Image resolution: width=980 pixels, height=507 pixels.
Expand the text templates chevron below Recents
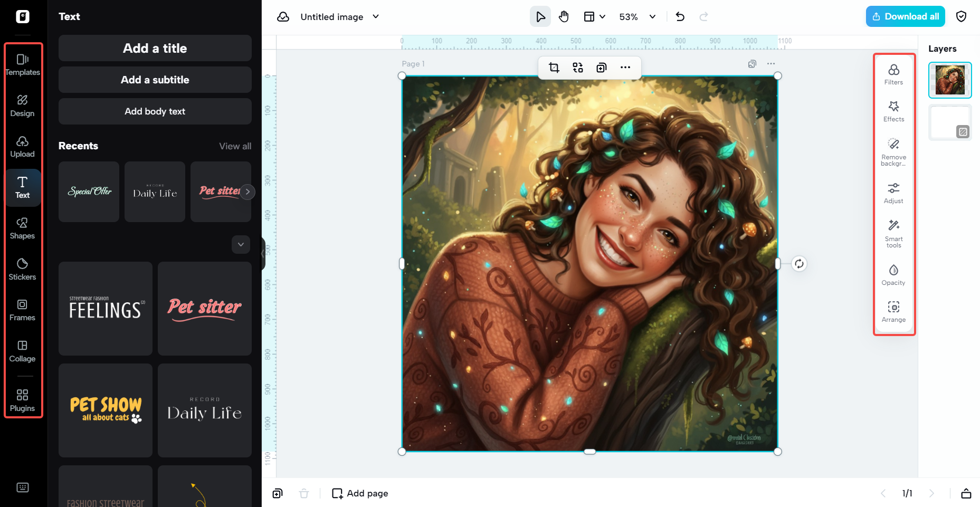tap(241, 244)
